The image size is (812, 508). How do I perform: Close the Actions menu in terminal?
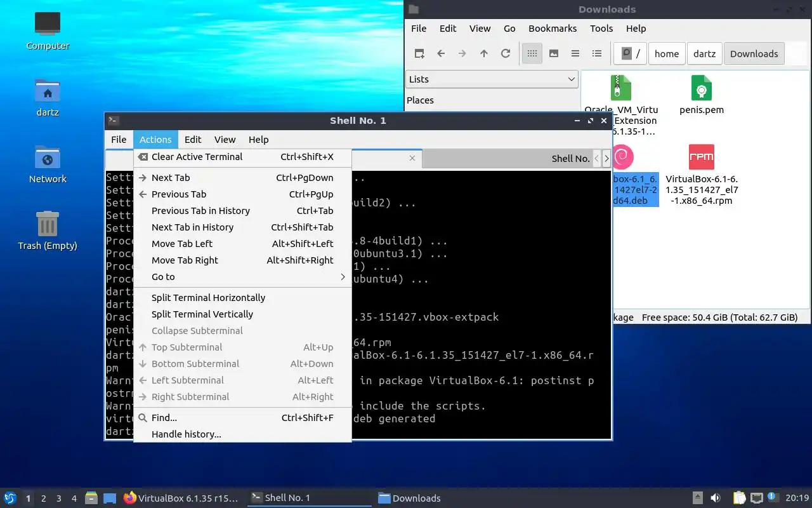click(155, 140)
